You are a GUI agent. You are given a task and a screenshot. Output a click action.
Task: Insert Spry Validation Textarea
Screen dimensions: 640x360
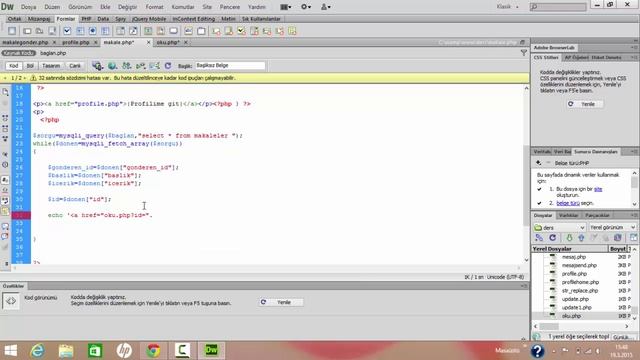(x=229, y=31)
